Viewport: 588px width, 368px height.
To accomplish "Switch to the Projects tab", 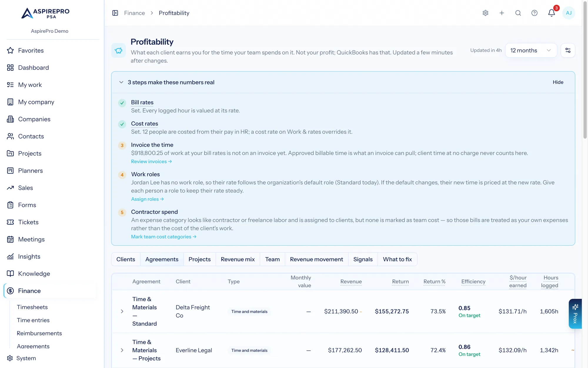I will (x=199, y=259).
